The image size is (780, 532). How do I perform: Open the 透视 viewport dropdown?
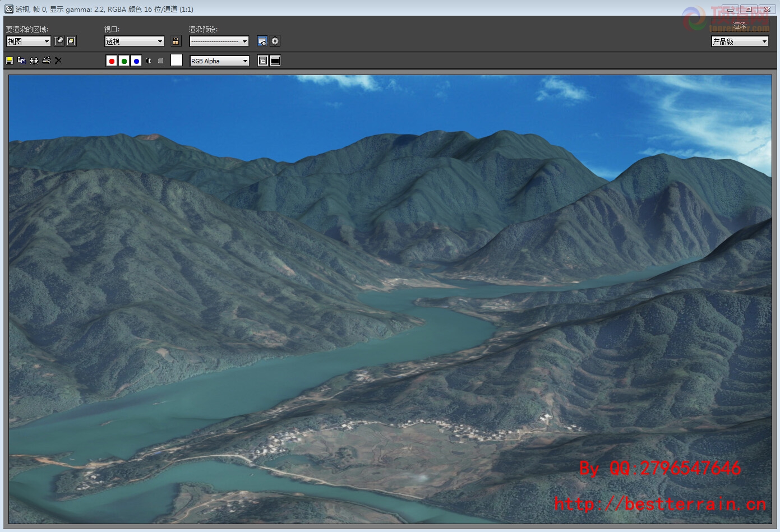[x=135, y=41]
